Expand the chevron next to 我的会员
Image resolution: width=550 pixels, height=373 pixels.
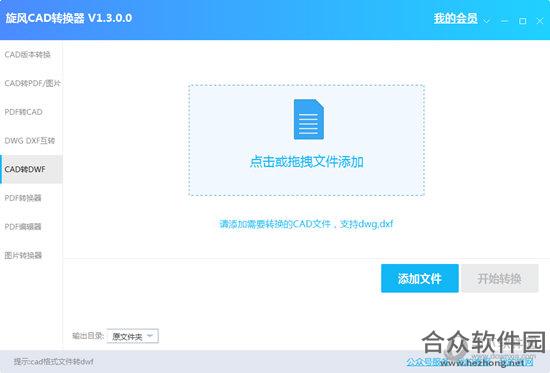click(487, 21)
